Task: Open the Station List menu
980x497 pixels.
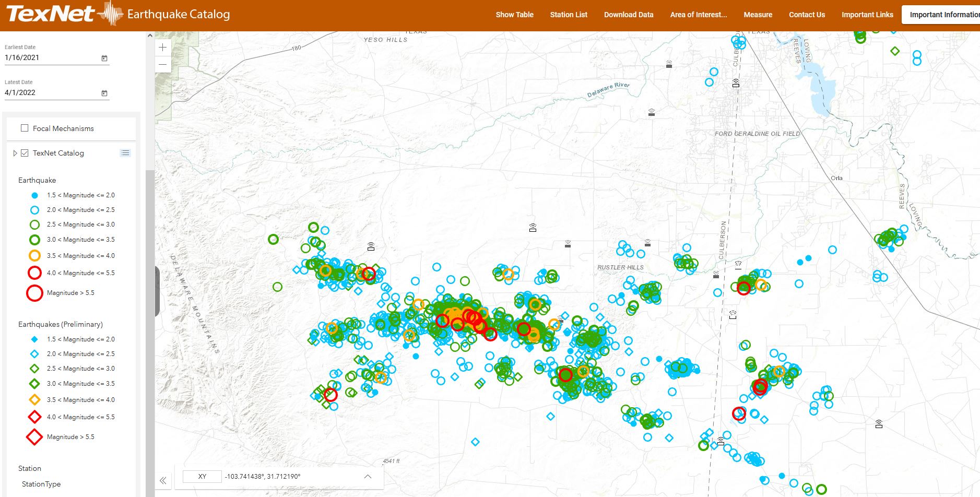Action: click(569, 15)
